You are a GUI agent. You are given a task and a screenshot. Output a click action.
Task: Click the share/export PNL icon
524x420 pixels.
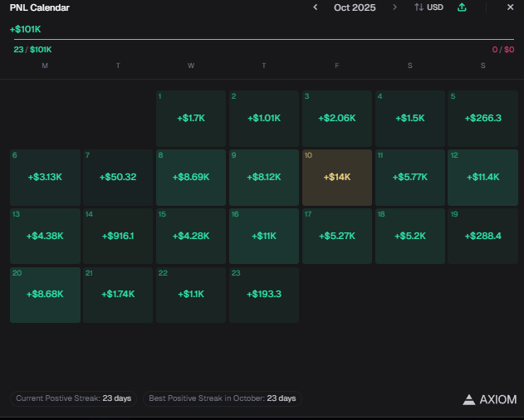(462, 7)
